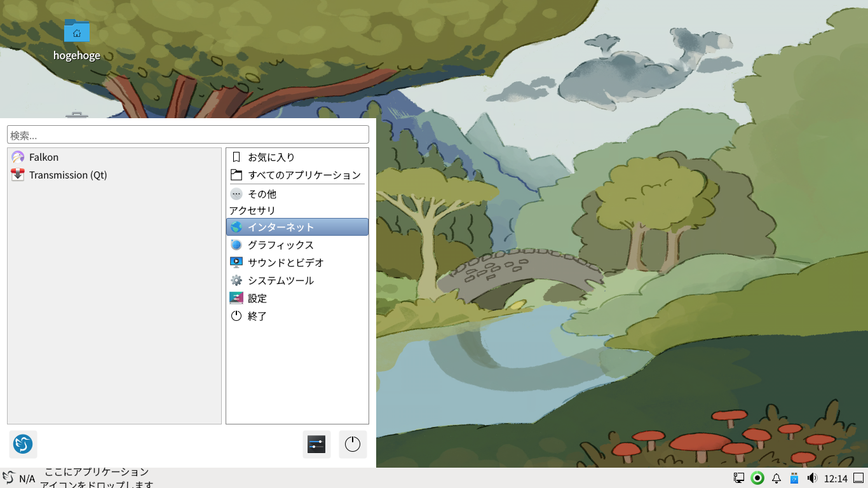Open the network tray icon
The image size is (868, 488).
click(x=739, y=478)
